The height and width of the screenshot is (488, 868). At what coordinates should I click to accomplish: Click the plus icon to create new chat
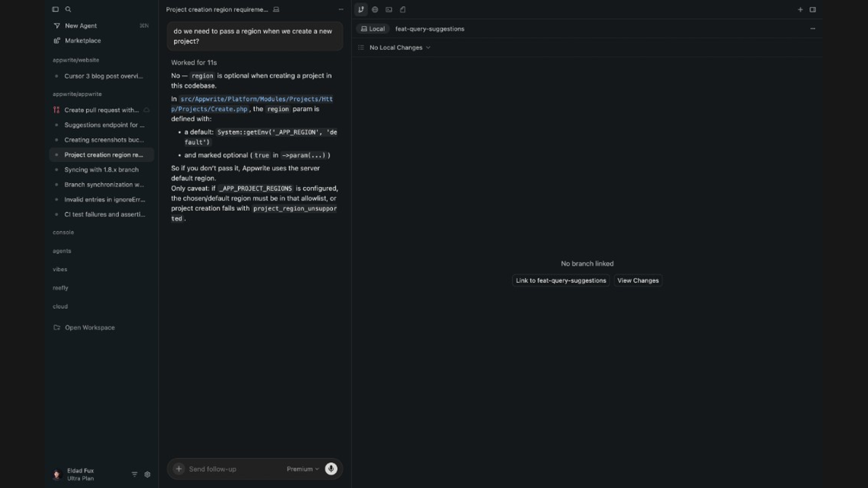click(800, 9)
